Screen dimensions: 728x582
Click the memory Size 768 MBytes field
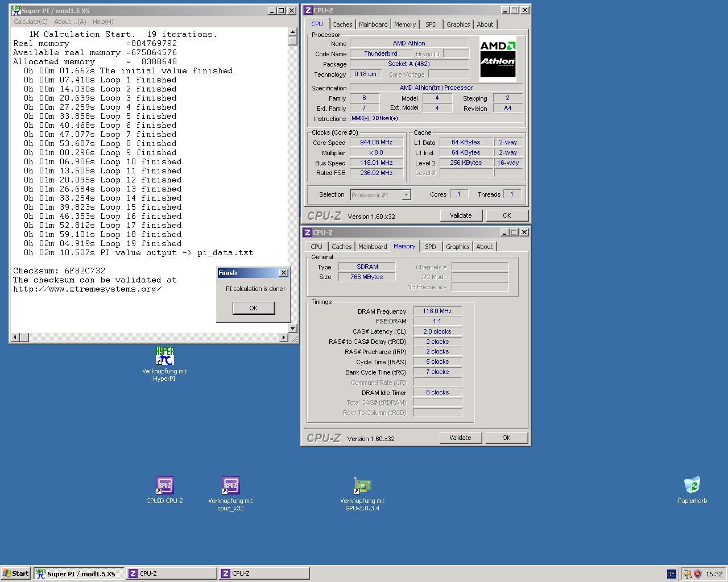pos(367,277)
